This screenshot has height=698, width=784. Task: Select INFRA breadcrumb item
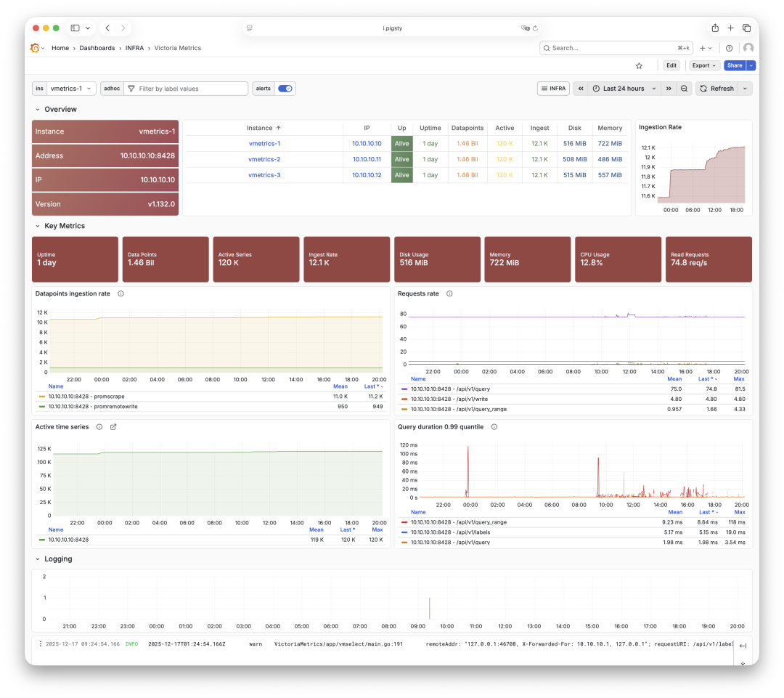coord(134,48)
